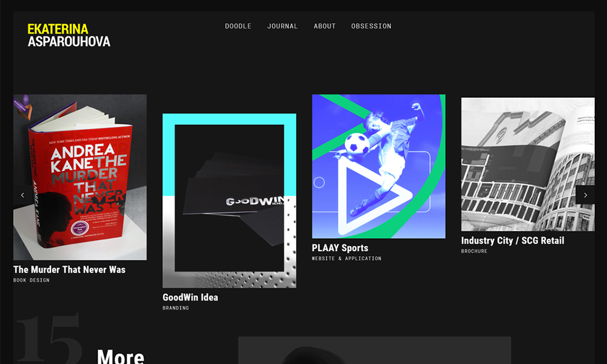
Task: Select the Website & Application label
Action: pyautogui.click(x=347, y=258)
